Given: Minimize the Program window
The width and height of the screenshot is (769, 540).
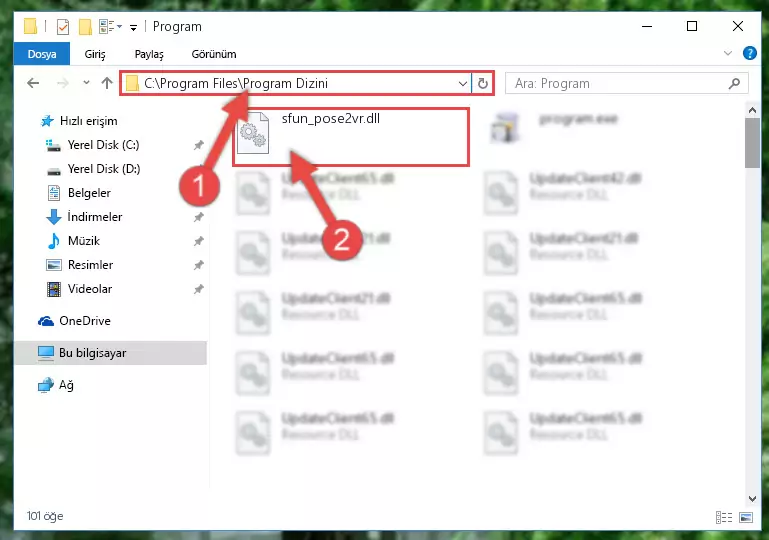Looking at the screenshot, I should coord(647,26).
